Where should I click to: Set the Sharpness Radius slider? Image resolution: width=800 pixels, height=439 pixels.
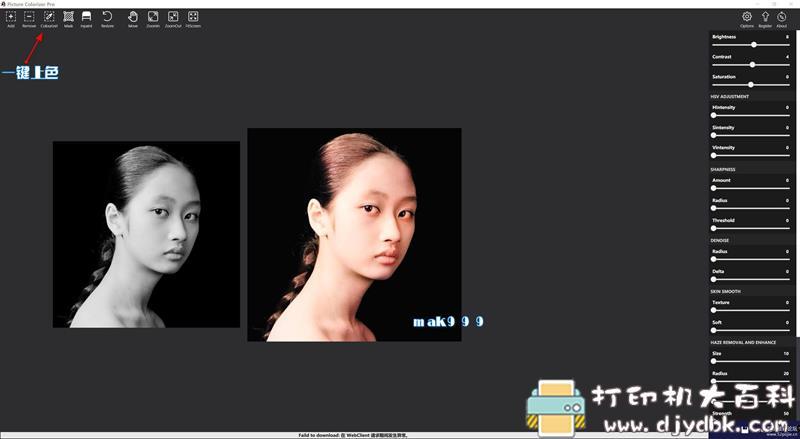pos(751,208)
